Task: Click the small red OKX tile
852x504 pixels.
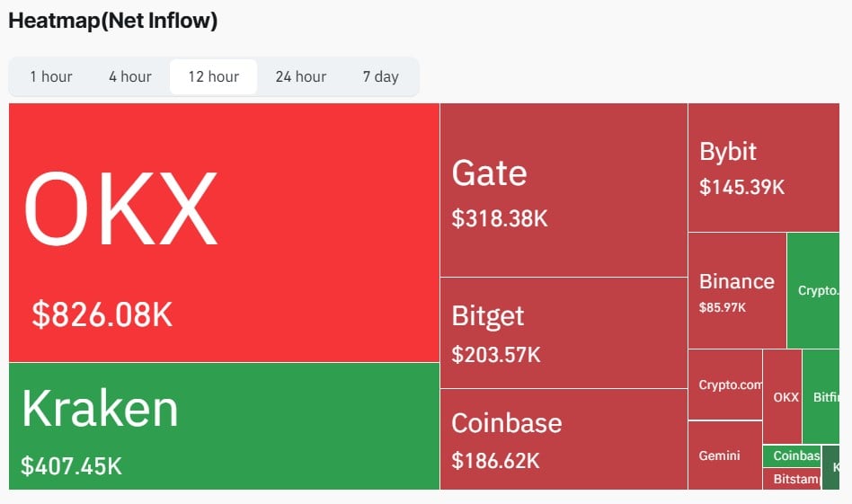Action: click(x=782, y=396)
